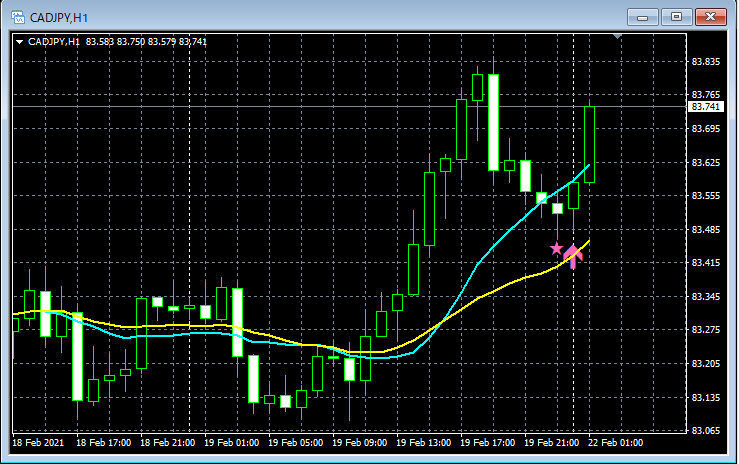Click the 83.485 price scale label
The image size is (739, 464).
click(x=706, y=229)
